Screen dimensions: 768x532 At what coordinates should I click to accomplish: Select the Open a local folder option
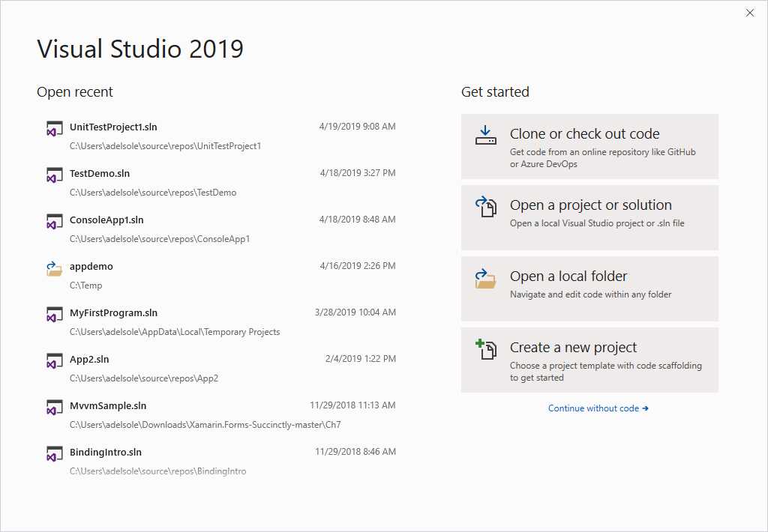click(x=589, y=288)
